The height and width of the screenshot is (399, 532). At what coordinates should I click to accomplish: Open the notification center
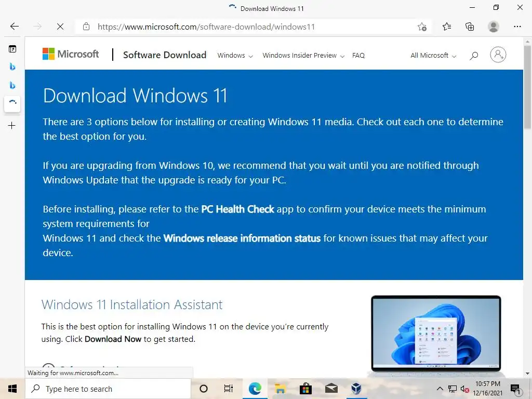click(x=516, y=389)
